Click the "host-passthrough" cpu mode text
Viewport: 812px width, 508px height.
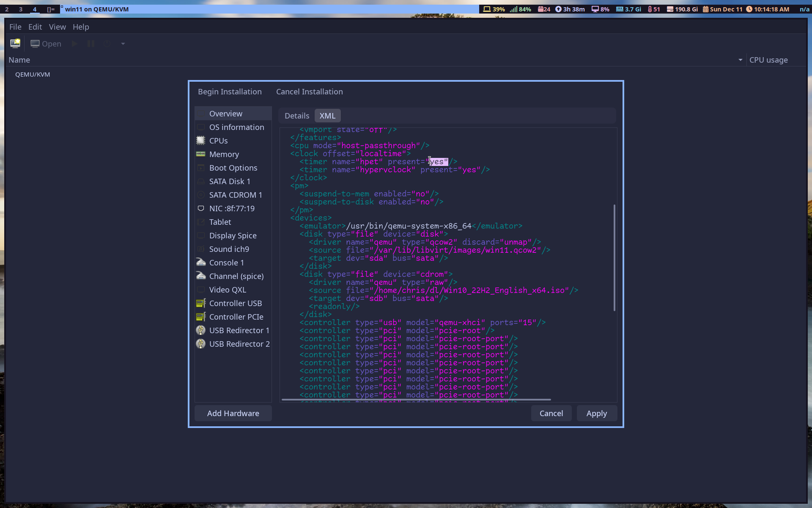point(381,146)
